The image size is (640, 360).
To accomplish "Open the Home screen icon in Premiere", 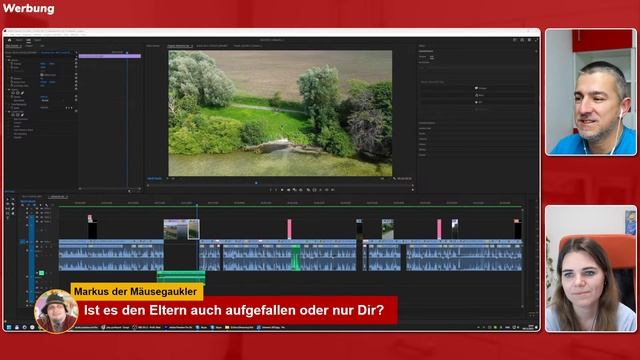I will coord(9,40).
